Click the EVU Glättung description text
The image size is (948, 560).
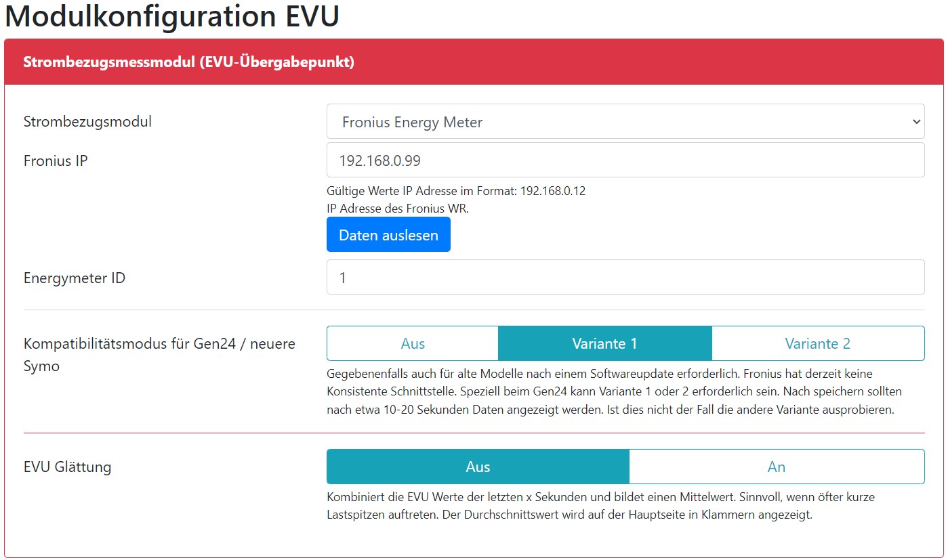coord(600,506)
